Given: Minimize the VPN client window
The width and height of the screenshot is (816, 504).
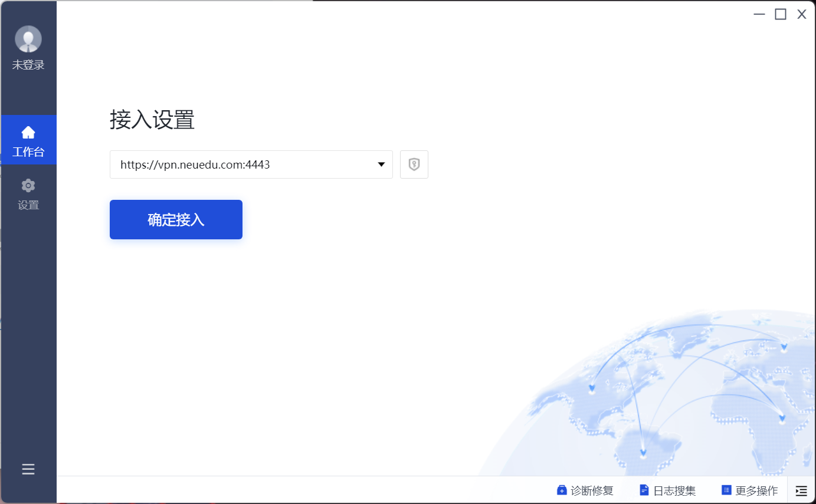Looking at the screenshot, I should (759, 15).
